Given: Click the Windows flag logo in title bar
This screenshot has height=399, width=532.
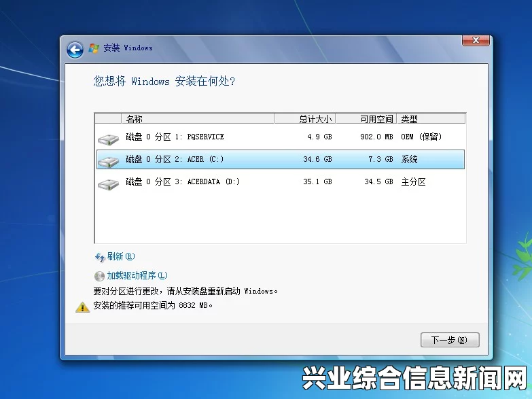Looking at the screenshot, I should click(x=94, y=48).
